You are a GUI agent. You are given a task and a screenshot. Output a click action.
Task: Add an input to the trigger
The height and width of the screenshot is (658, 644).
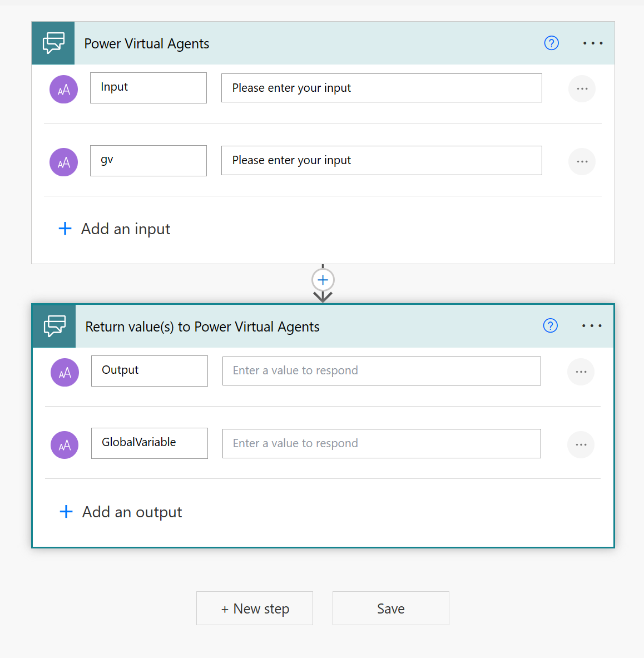[114, 229]
